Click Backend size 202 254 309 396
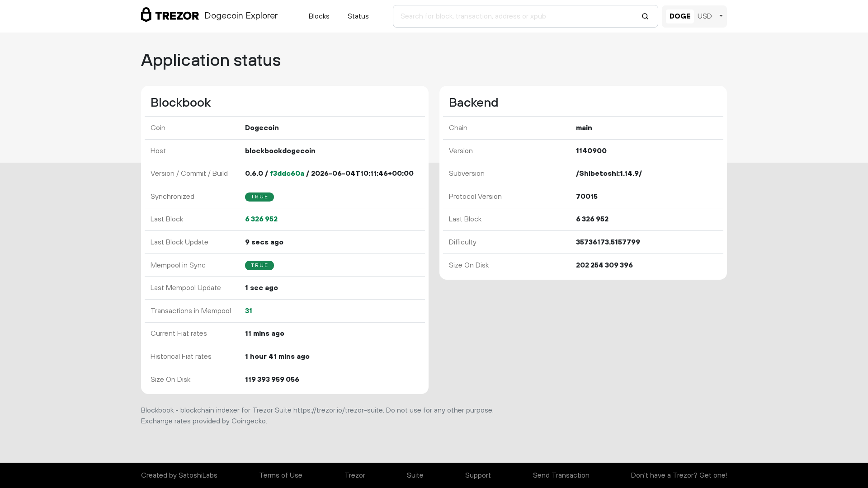This screenshot has height=488, width=868. (604, 265)
